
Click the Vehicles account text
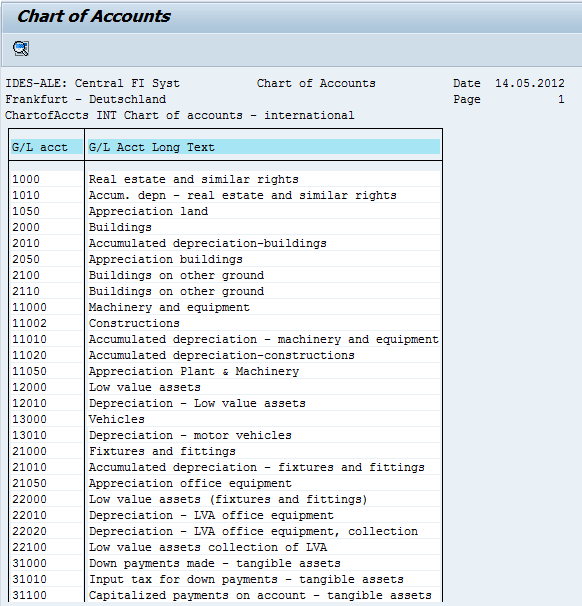click(x=117, y=419)
